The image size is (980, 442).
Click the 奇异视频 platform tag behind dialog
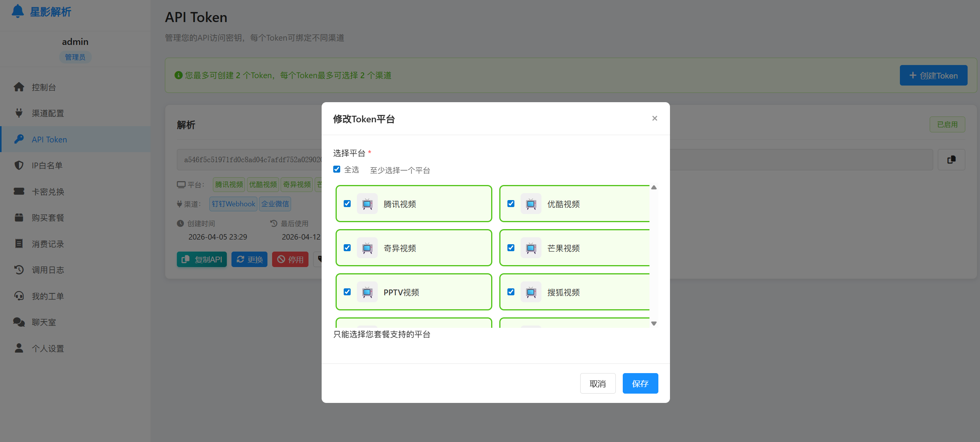[x=297, y=184]
